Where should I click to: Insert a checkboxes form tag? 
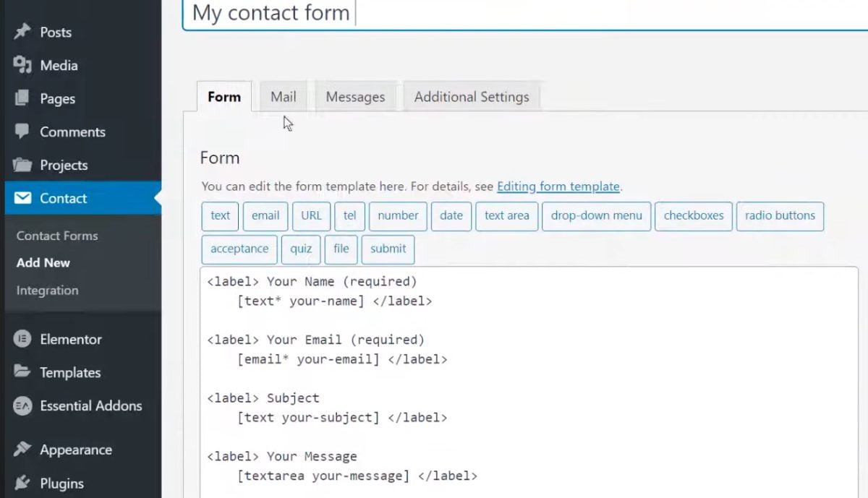(693, 215)
